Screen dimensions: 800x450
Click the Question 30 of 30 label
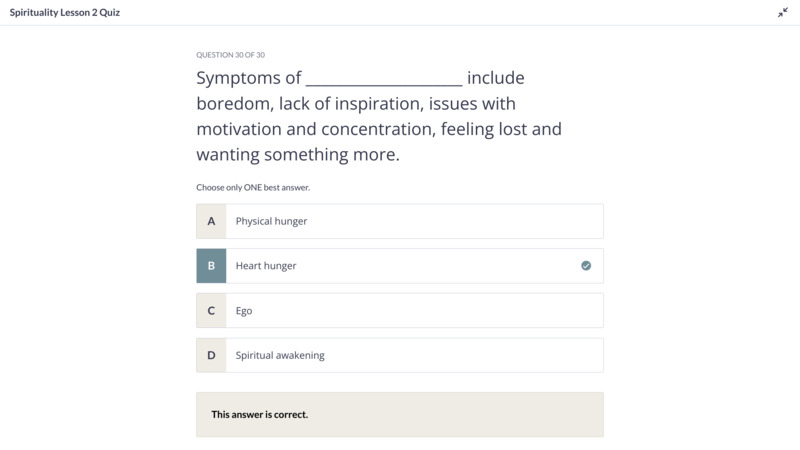(x=231, y=55)
